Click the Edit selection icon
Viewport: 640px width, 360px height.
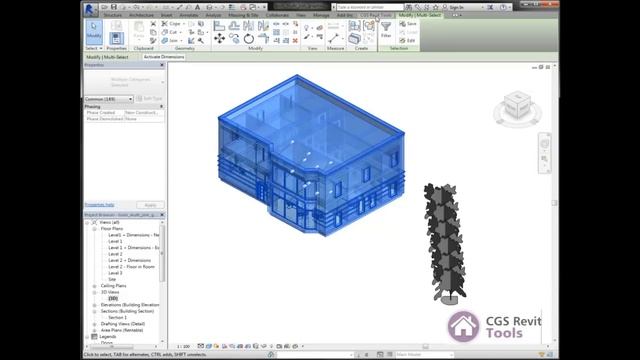click(x=407, y=40)
